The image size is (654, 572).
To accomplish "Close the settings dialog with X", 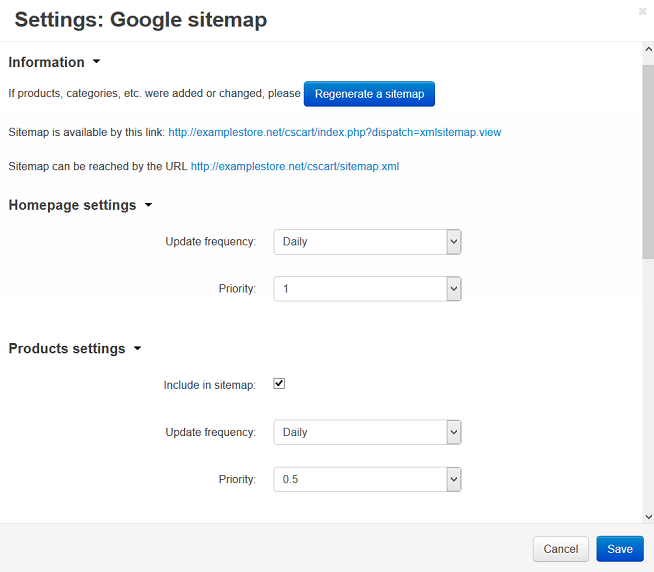I will point(643,12).
